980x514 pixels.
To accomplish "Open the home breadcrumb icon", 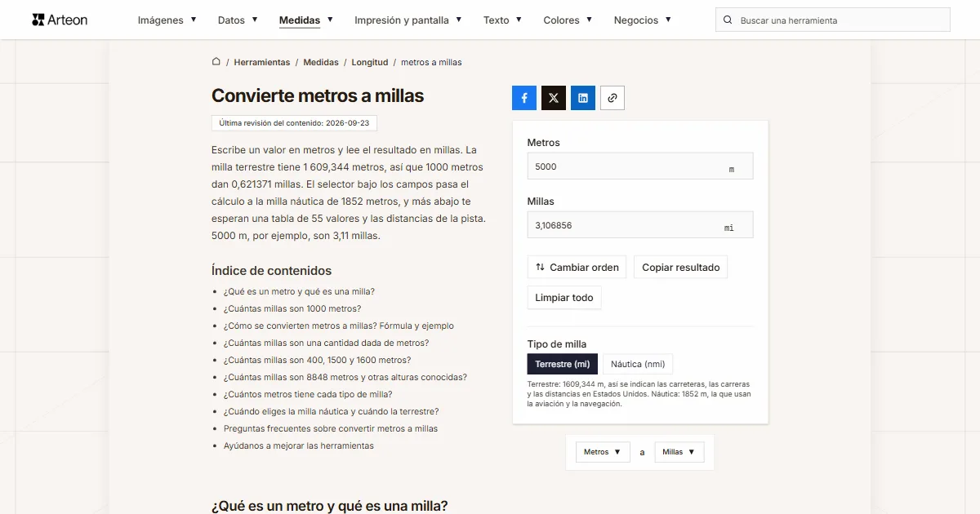I will click(216, 61).
